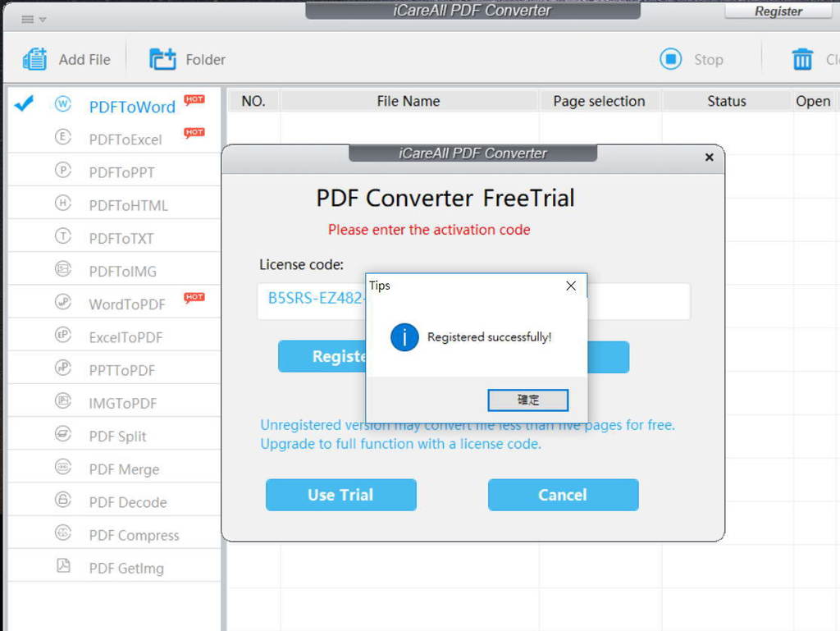Switch to PDFToPPT mode
Image resolution: width=840 pixels, height=631 pixels.
pos(121,173)
